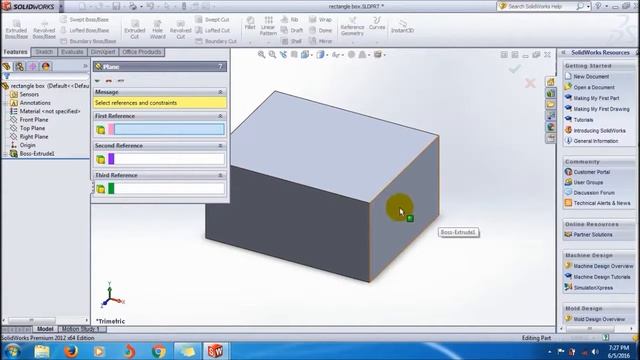Switch to the Evaluate tab

pyautogui.click(x=72, y=52)
